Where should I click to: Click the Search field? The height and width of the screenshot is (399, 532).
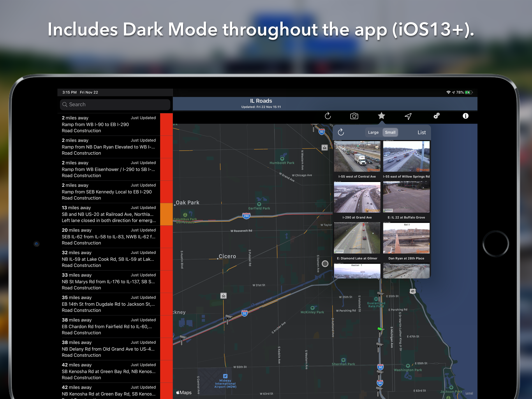(x=115, y=104)
